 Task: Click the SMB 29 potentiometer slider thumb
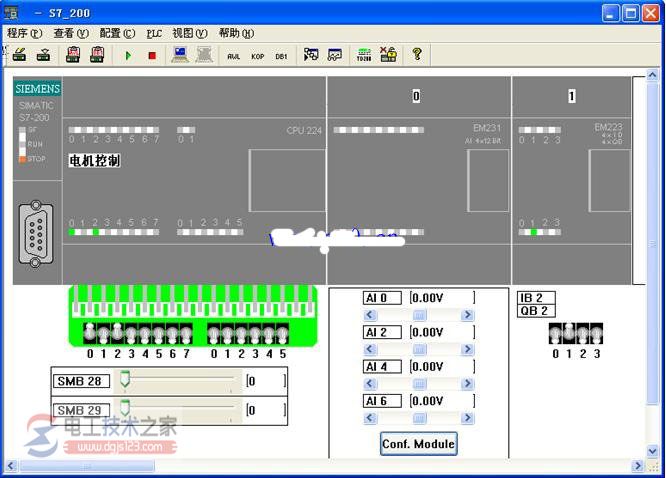coord(124,408)
